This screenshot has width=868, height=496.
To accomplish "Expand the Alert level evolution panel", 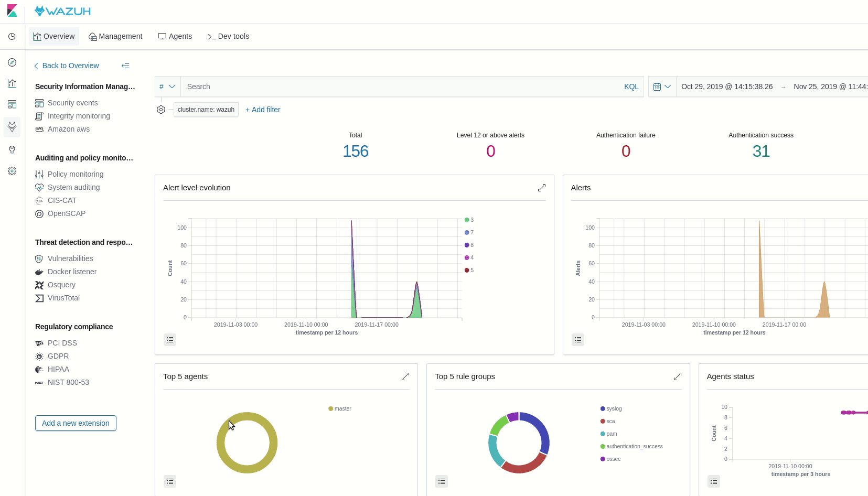I will click(x=542, y=188).
